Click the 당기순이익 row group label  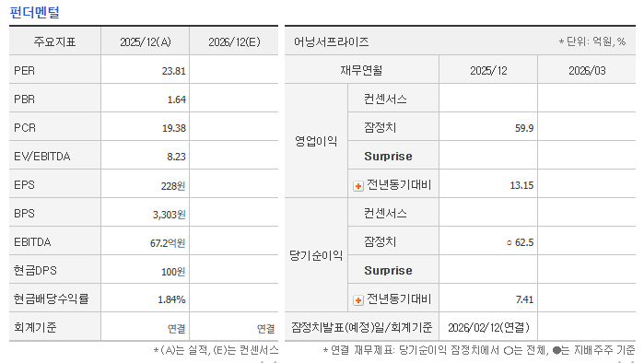point(316,255)
